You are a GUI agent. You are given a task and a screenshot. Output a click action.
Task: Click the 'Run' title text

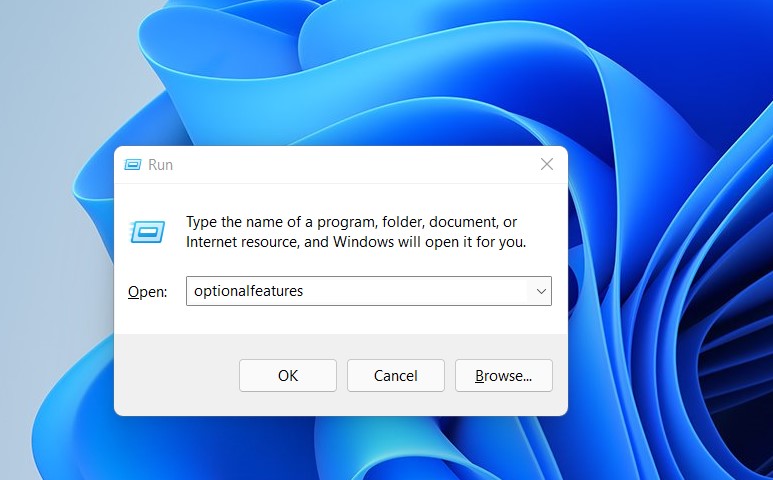point(160,165)
